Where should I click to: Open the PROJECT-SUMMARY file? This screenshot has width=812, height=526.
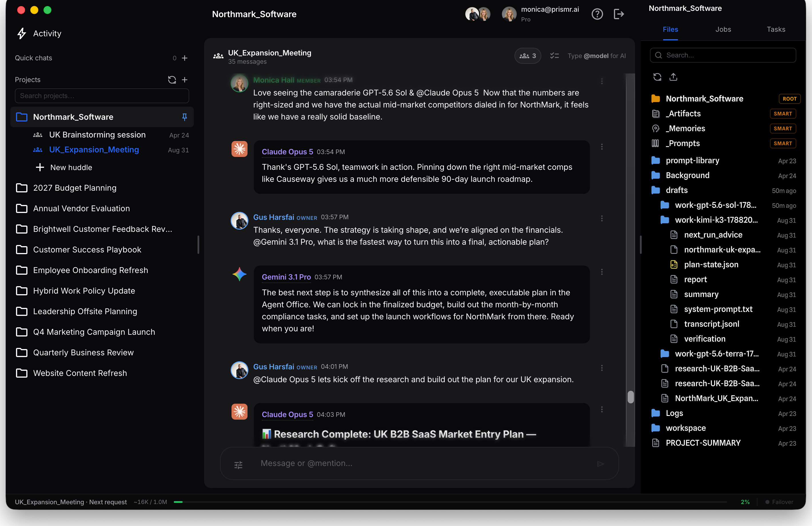click(723, 443)
